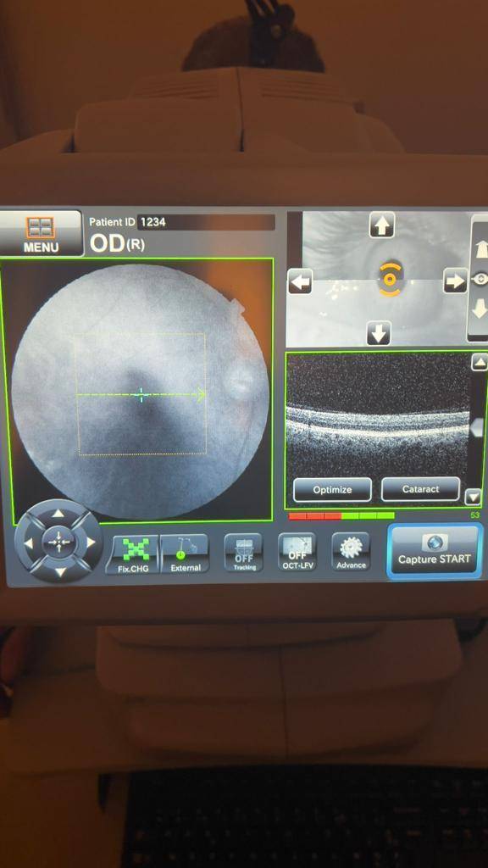Screen dimensions: 488x868
Task: Toggle the Tracking OFF button
Action: pyautogui.click(x=244, y=553)
